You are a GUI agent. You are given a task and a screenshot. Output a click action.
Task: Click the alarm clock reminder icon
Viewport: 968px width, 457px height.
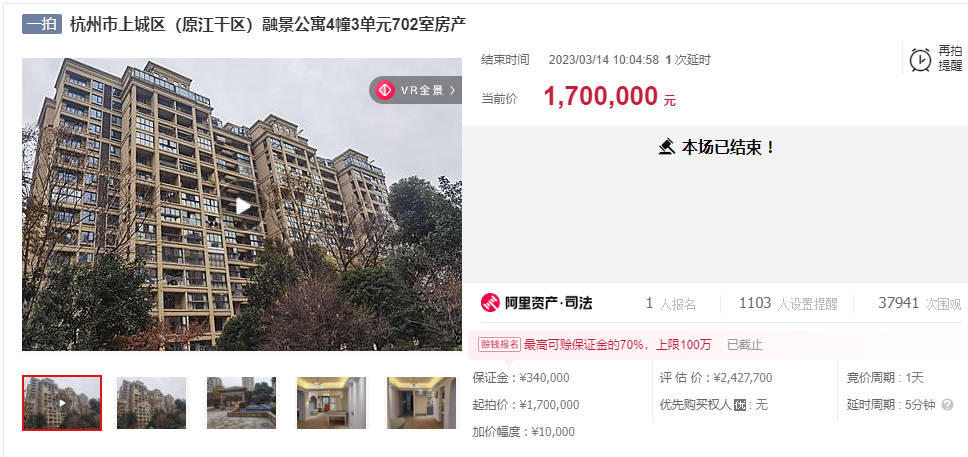click(x=920, y=60)
